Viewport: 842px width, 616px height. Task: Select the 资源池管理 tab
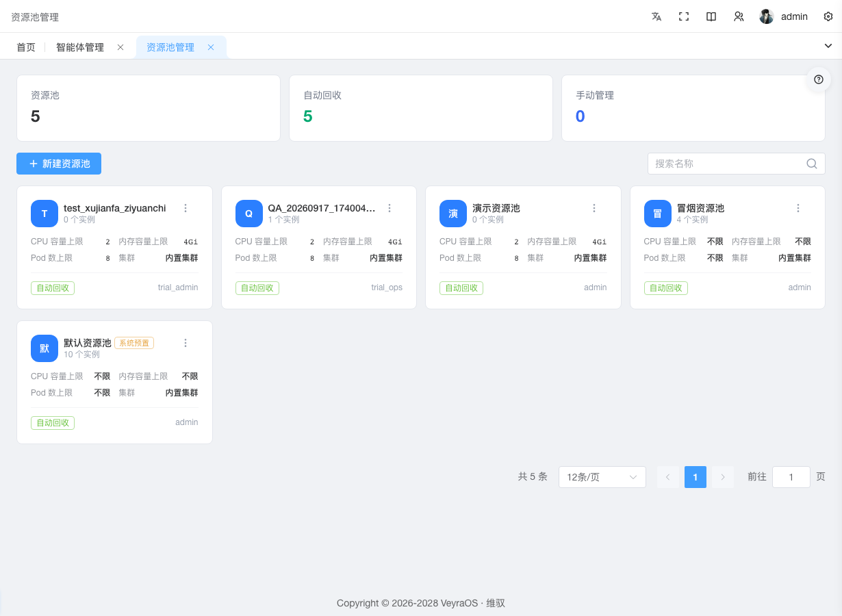tap(170, 47)
